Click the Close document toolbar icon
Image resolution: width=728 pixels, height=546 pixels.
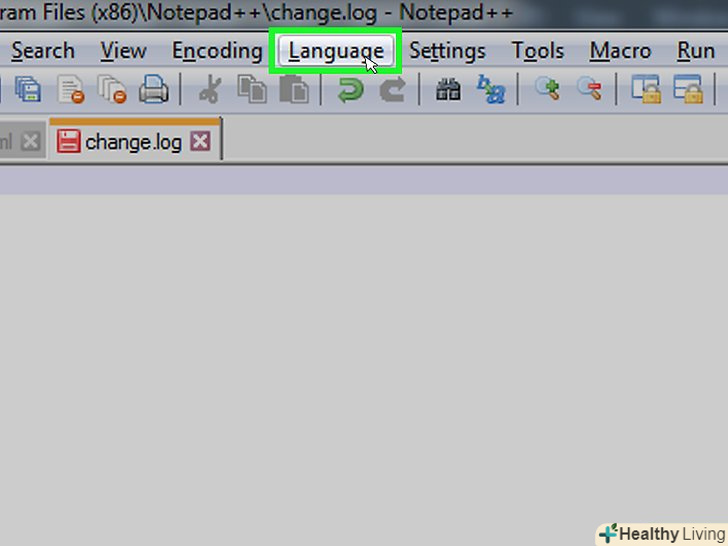tap(71, 89)
